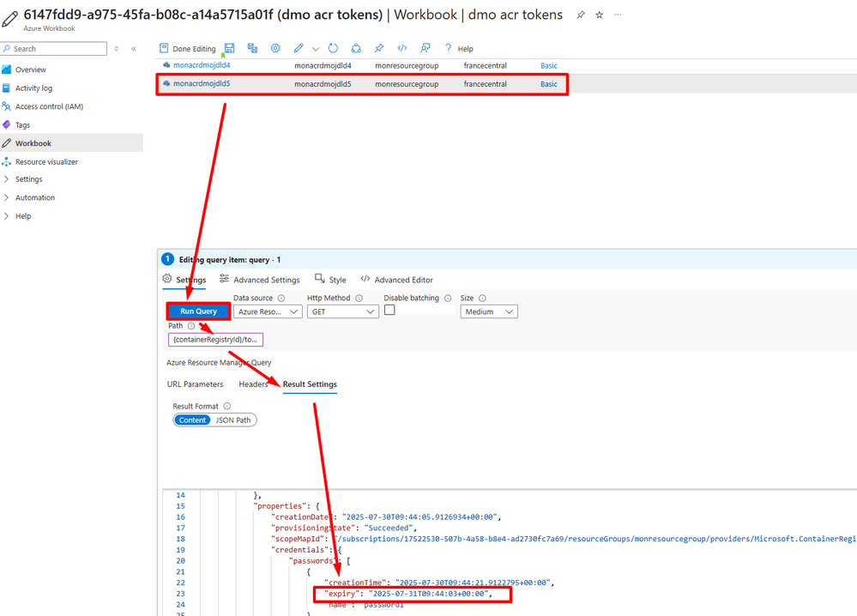Click the feedback icon in toolbar
Image resolution: width=857 pixels, height=616 pixels.
point(425,48)
